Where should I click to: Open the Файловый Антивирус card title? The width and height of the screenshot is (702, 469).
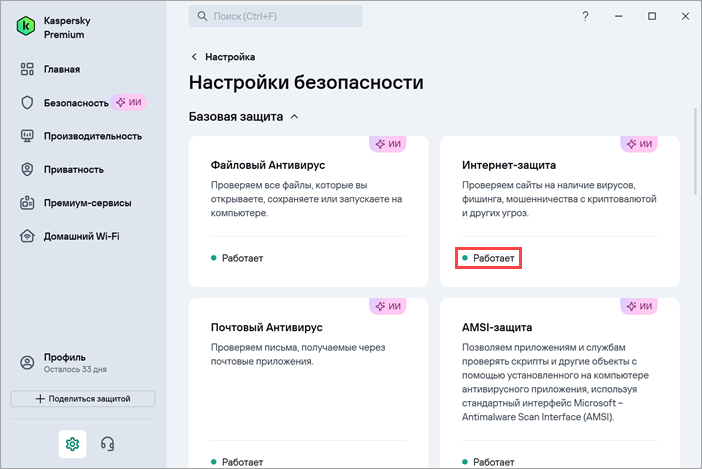point(268,165)
